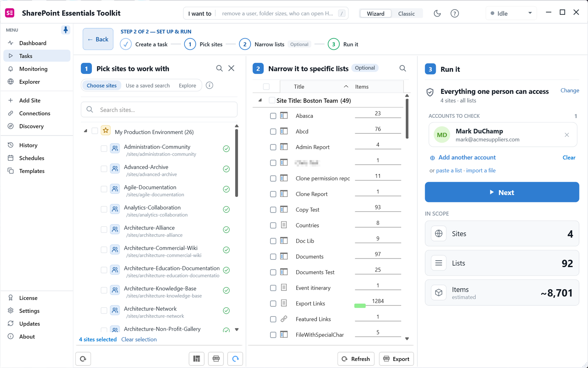Select the Use a saved search tab

coord(148,85)
